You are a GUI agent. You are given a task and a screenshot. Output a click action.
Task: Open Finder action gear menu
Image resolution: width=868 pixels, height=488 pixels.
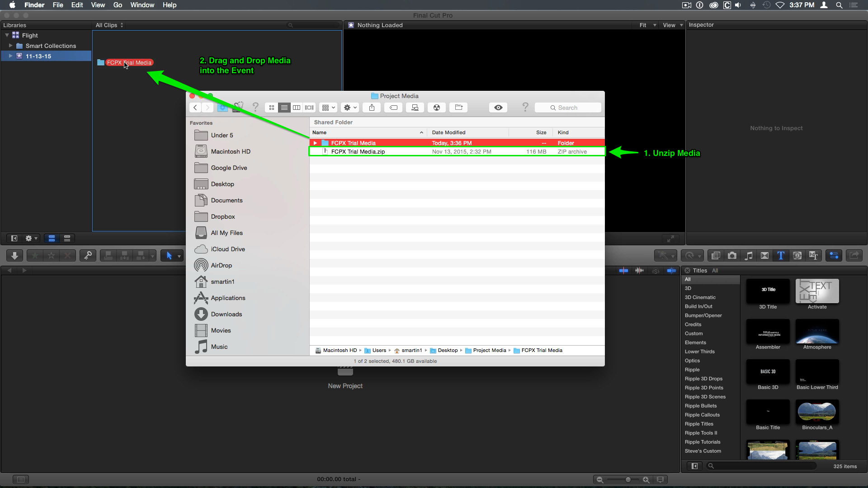point(350,108)
